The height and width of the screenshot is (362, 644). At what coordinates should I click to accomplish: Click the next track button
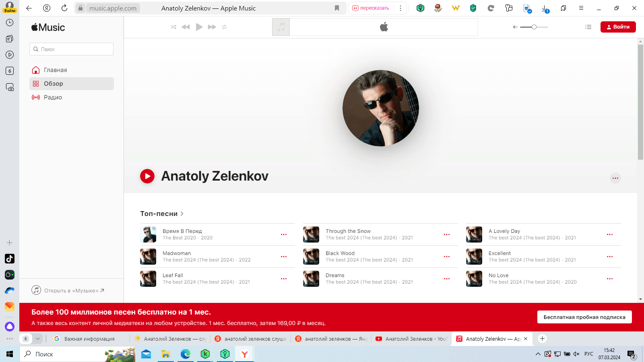point(212,27)
